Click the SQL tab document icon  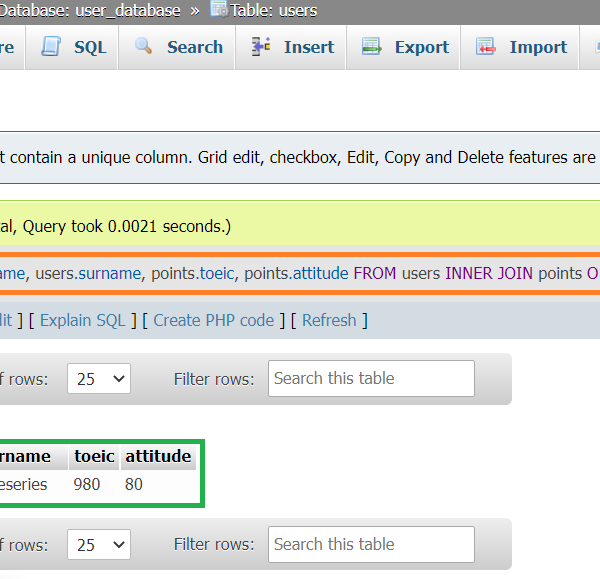tap(50, 47)
